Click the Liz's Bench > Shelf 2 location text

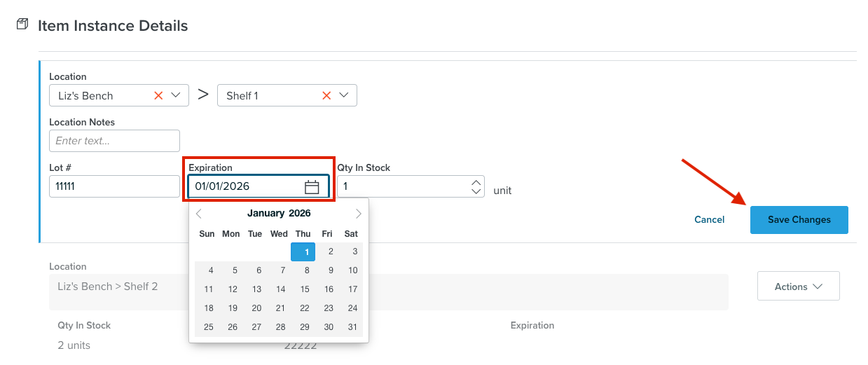pyautogui.click(x=108, y=287)
